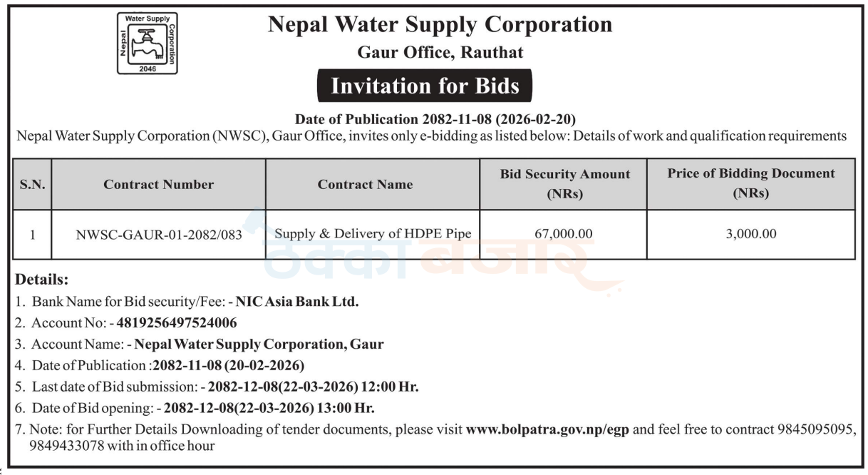Select the Contract Number column header
Screen dimensions: 868x475
[x=158, y=185]
